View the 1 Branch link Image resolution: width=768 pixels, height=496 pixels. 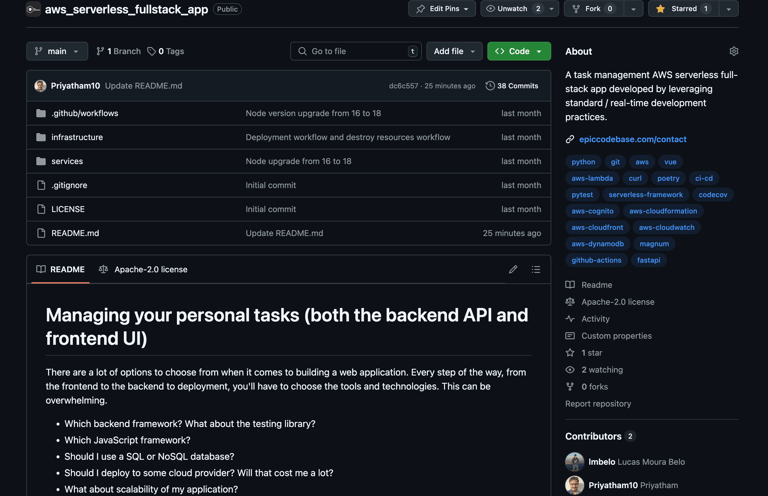(x=119, y=51)
